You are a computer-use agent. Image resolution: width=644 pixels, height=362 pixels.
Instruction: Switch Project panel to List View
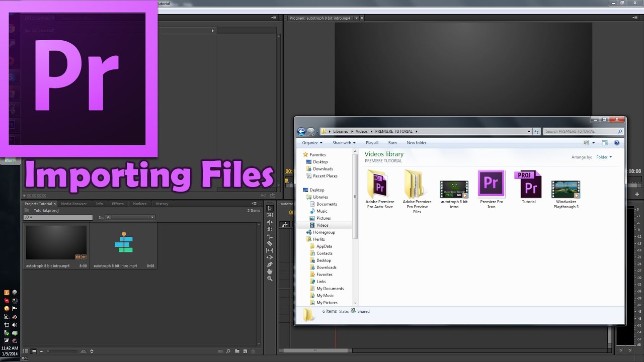pyautogui.click(x=26, y=351)
